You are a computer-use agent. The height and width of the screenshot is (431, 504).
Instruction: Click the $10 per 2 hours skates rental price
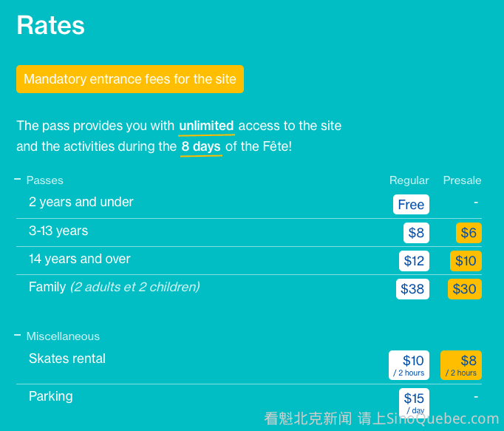point(409,364)
